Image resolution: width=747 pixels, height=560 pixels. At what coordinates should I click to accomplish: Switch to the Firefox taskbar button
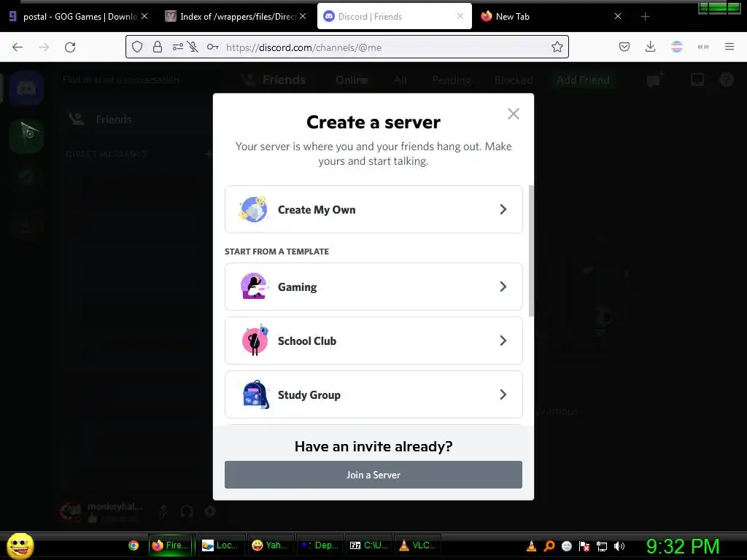pyautogui.click(x=171, y=545)
